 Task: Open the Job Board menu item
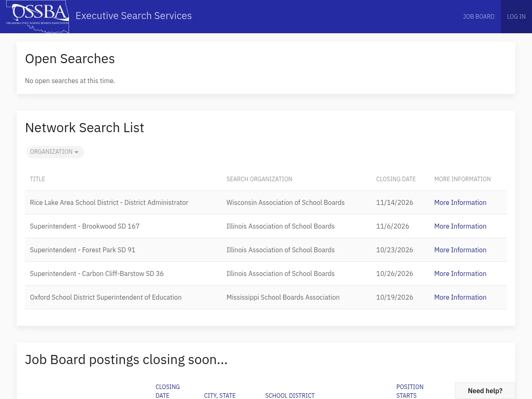(479, 17)
